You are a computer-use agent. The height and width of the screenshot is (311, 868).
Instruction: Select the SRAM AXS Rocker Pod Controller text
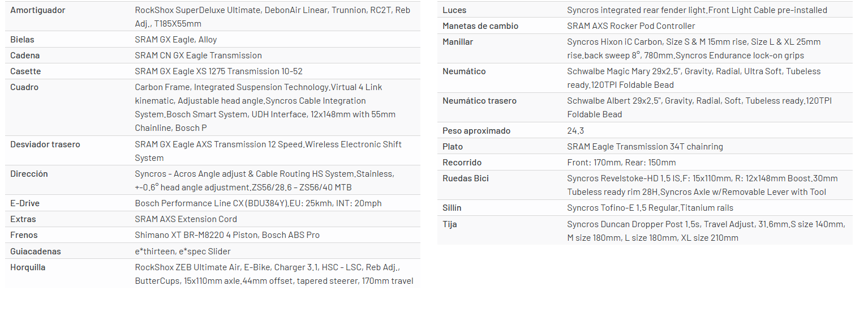tap(631, 26)
